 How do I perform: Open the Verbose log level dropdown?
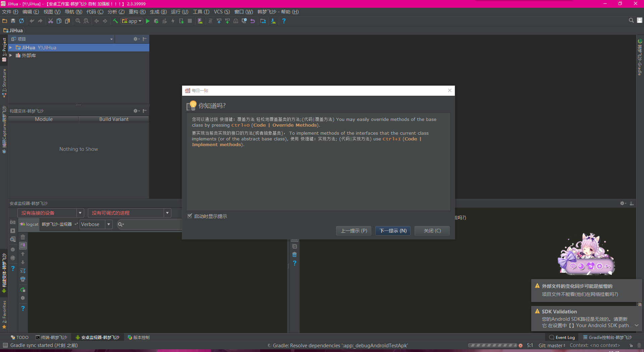point(96,224)
